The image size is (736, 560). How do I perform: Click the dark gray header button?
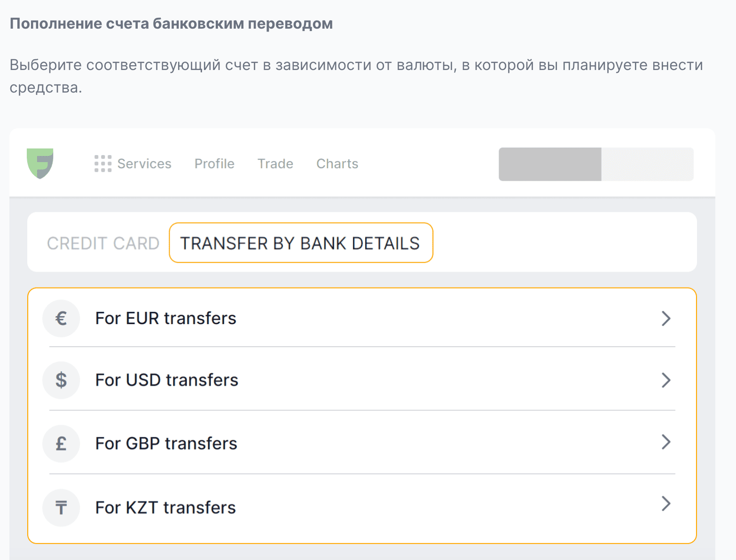coord(550,164)
